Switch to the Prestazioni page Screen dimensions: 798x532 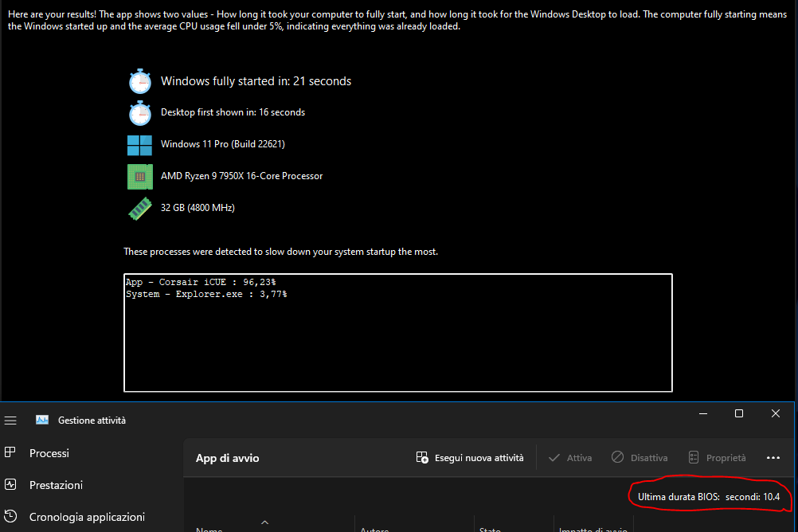click(56, 485)
